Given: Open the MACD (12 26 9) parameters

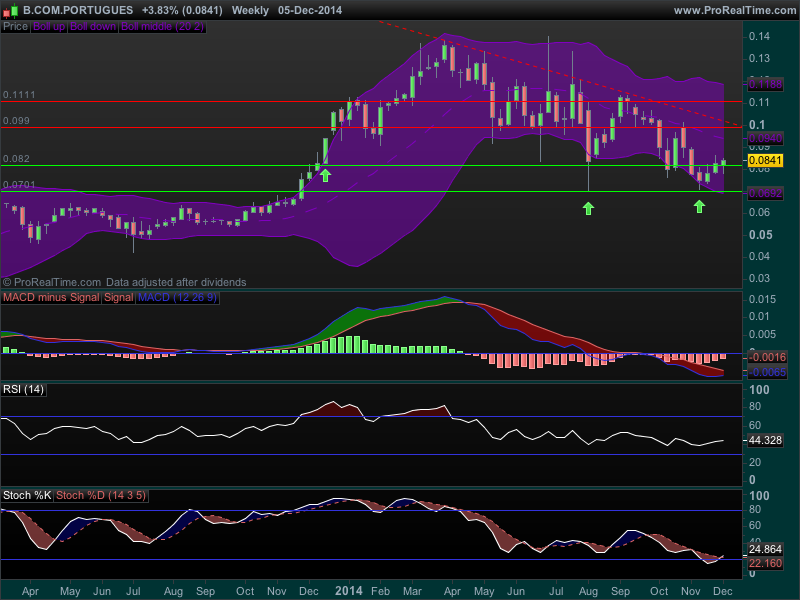Looking at the screenshot, I should pos(176,298).
